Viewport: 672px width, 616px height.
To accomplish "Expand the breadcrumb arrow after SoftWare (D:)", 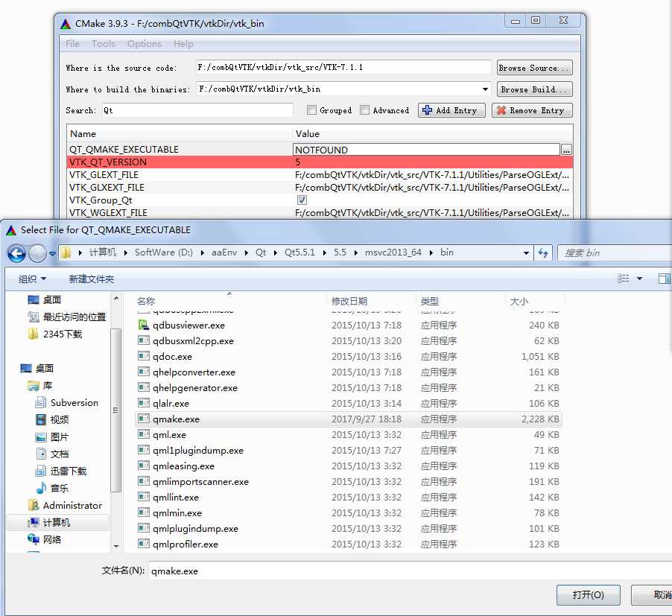I will click(203, 253).
